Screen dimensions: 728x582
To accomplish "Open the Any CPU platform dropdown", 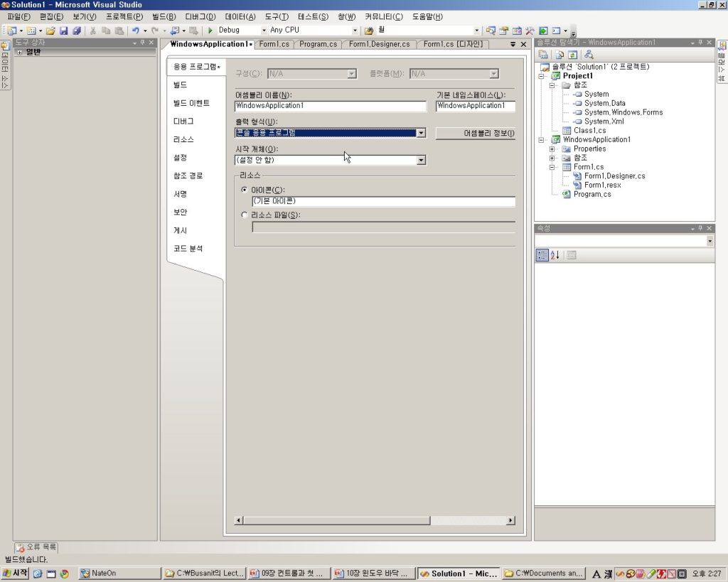I will click(355, 30).
